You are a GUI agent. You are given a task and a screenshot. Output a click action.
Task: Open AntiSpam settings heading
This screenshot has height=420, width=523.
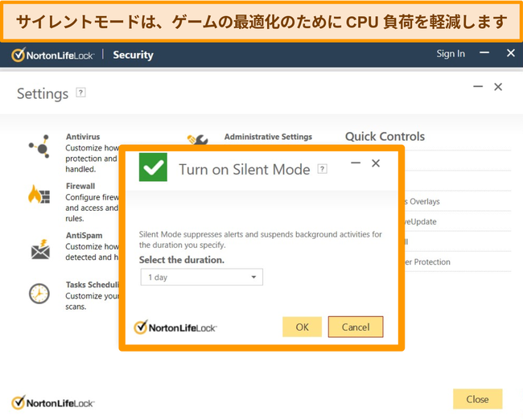point(84,236)
